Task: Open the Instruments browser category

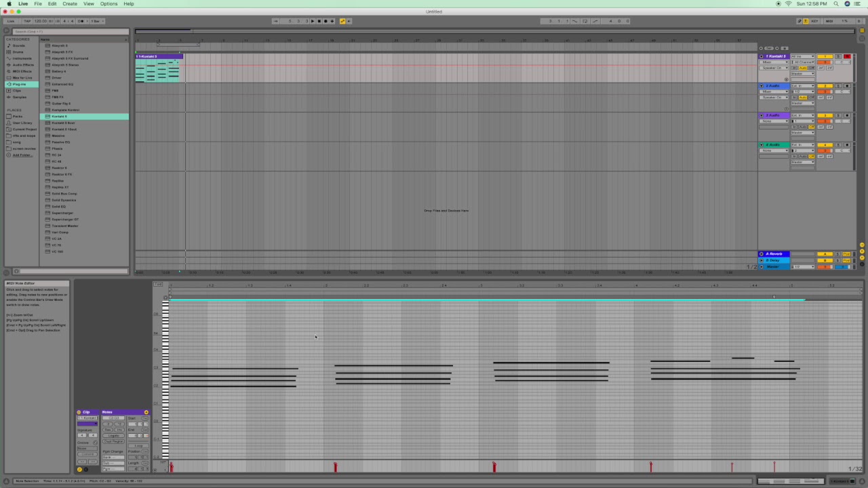Action: point(22,58)
